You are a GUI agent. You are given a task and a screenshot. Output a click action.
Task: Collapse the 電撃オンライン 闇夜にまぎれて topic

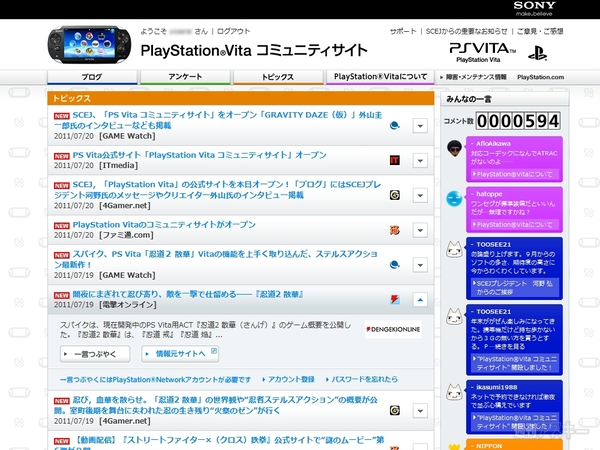click(420, 300)
